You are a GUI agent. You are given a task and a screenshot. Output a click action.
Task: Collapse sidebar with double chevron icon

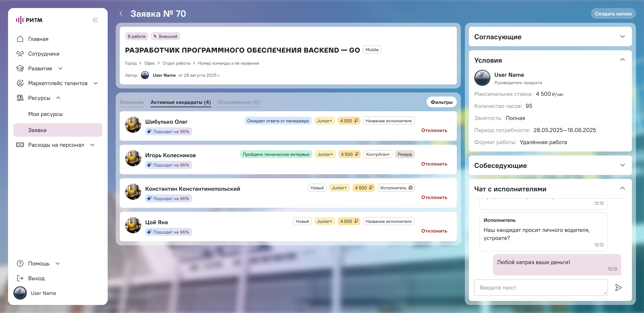coord(95,20)
